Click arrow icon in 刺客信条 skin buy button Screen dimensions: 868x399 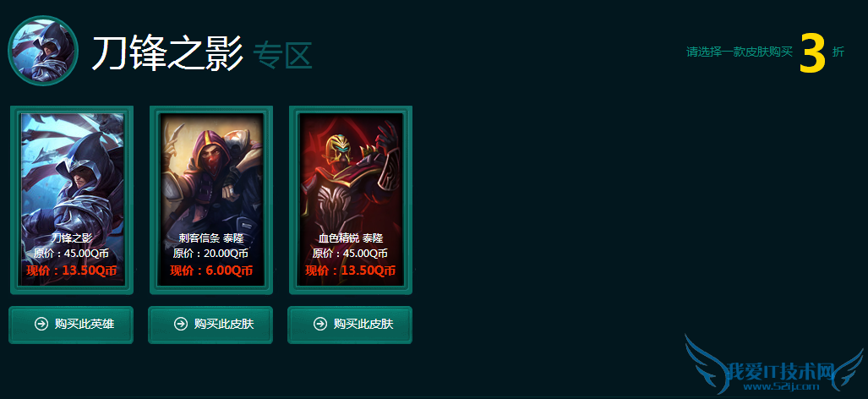coord(181,324)
